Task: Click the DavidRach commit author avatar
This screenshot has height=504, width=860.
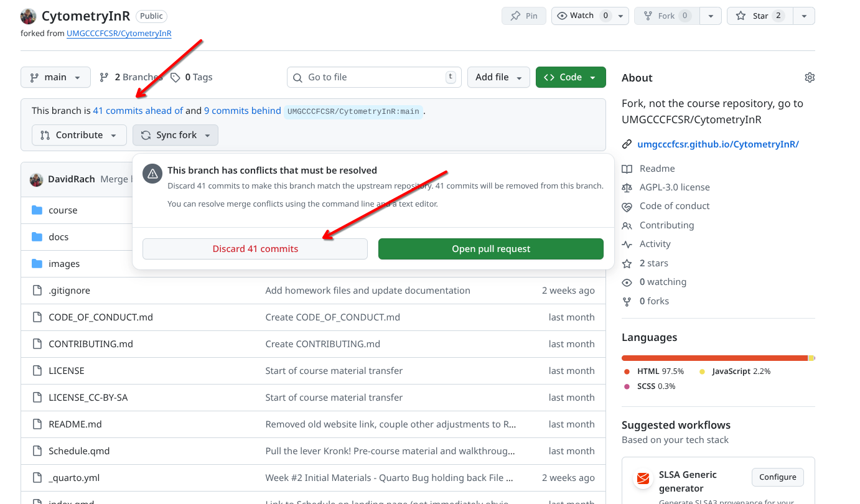Action: coord(37,179)
